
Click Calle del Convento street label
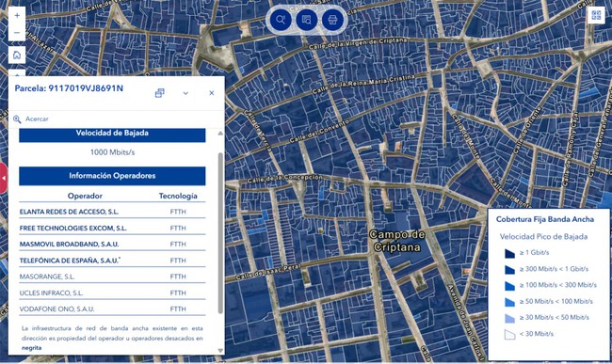pos(319,132)
